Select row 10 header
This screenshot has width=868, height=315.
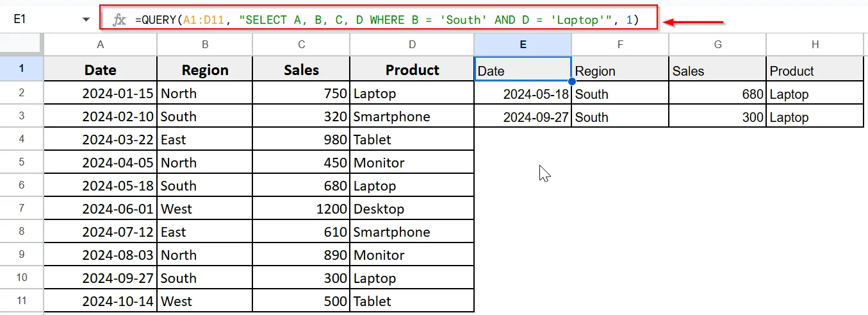click(x=22, y=278)
